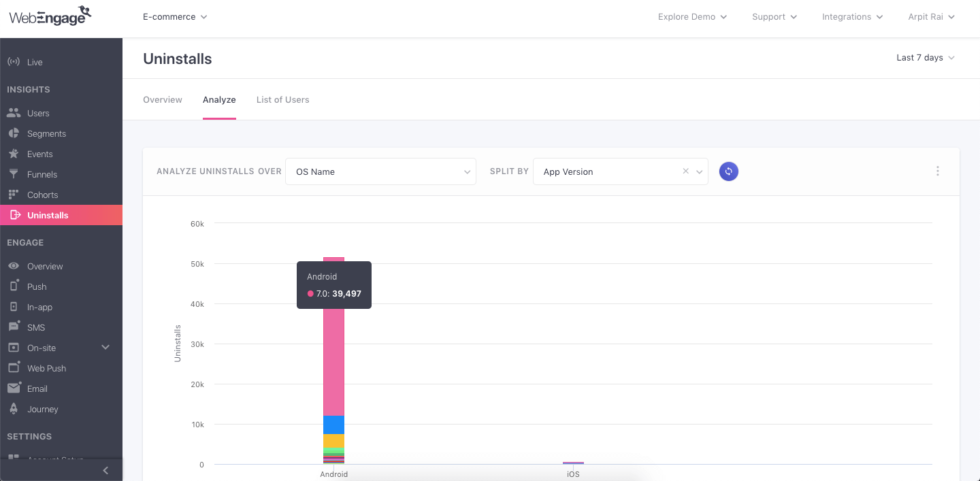Click the small iOS bar in chart
Image resolution: width=980 pixels, height=481 pixels.
click(573, 463)
